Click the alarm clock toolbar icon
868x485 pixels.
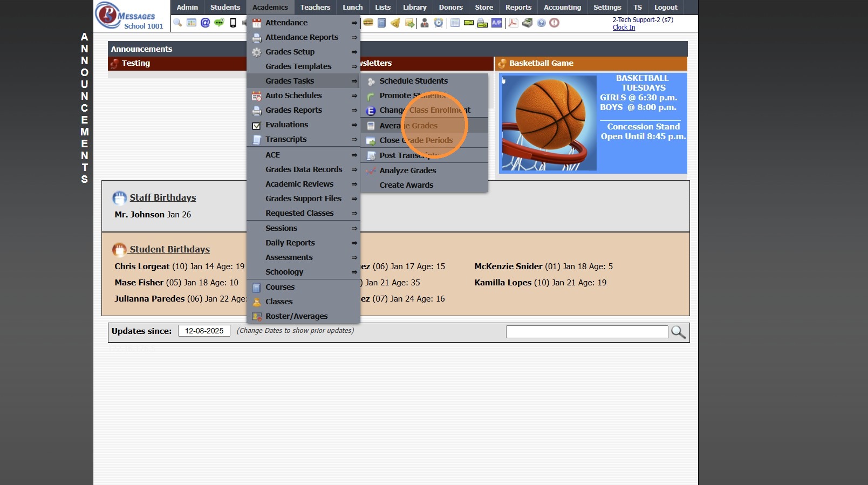pos(439,23)
